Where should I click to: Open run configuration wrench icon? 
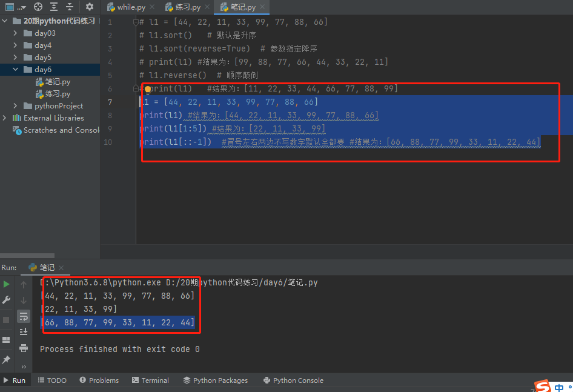pos(6,301)
